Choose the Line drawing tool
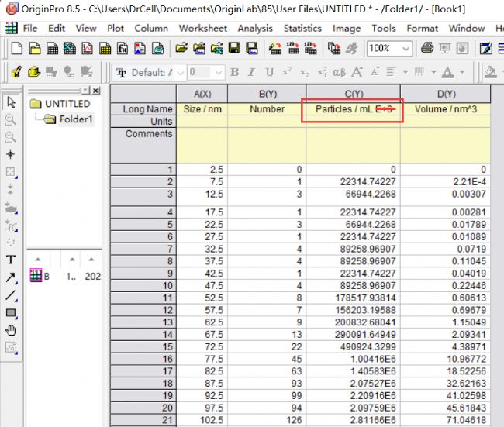504x427 pixels. tap(11, 295)
